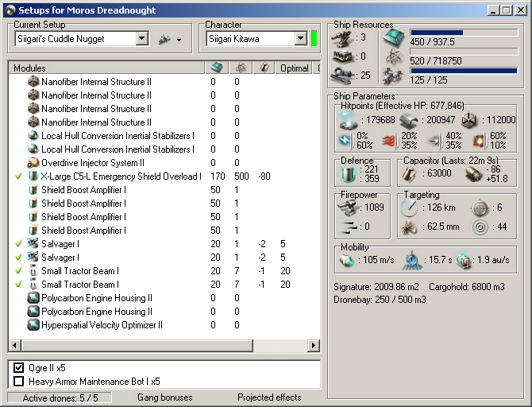The width and height of the screenshot is (532, 407).
Task: Click the first Nanofiber Internal Structure II icon
Action: 33,82
